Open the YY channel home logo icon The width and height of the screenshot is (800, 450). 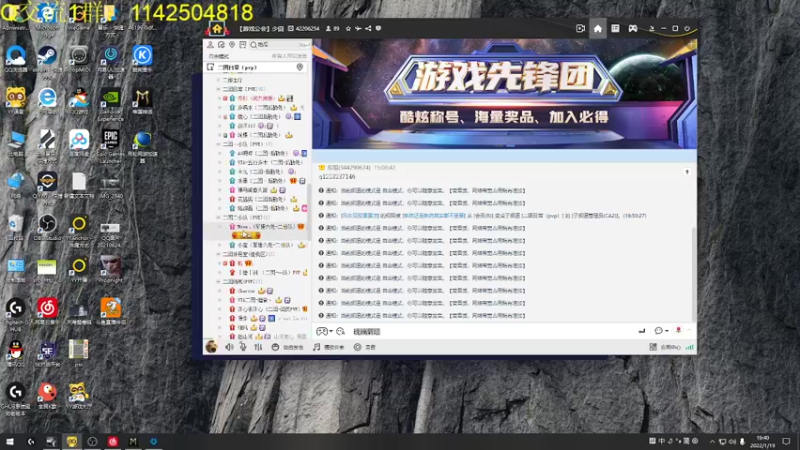[217, 29]
